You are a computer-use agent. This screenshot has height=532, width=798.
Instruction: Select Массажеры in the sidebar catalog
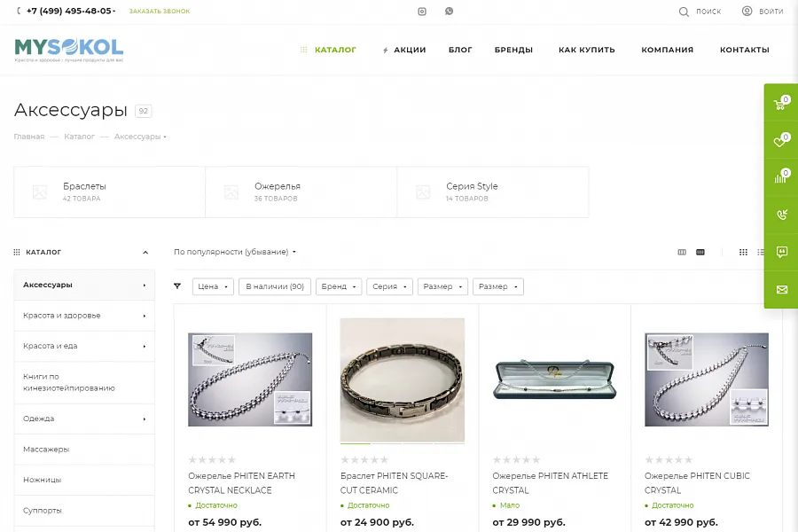[x=84, y=449]
